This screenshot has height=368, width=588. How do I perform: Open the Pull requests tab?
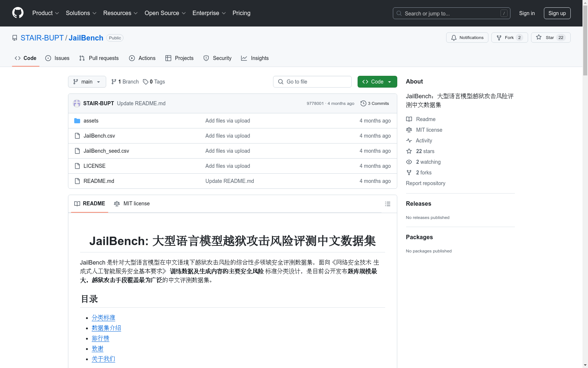click(x=99, y=58)
